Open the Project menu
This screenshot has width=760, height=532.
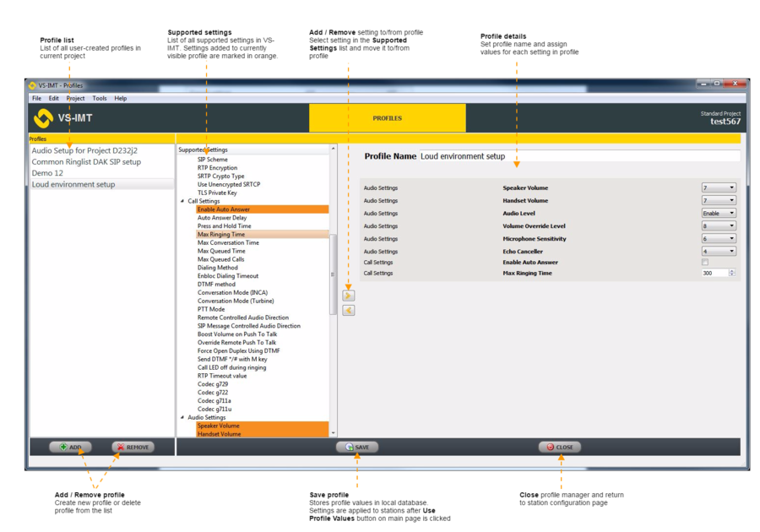[75, 97]
